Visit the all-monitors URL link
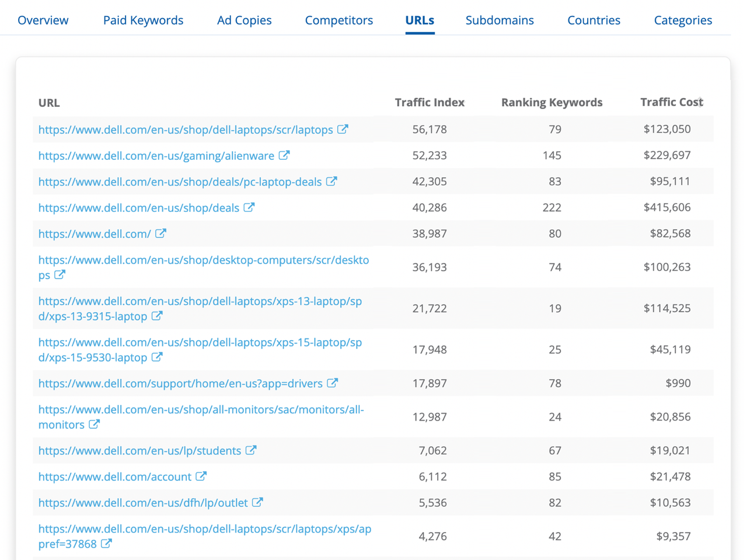Viewport: 747px width, 560px height. [x=201, y=417]
